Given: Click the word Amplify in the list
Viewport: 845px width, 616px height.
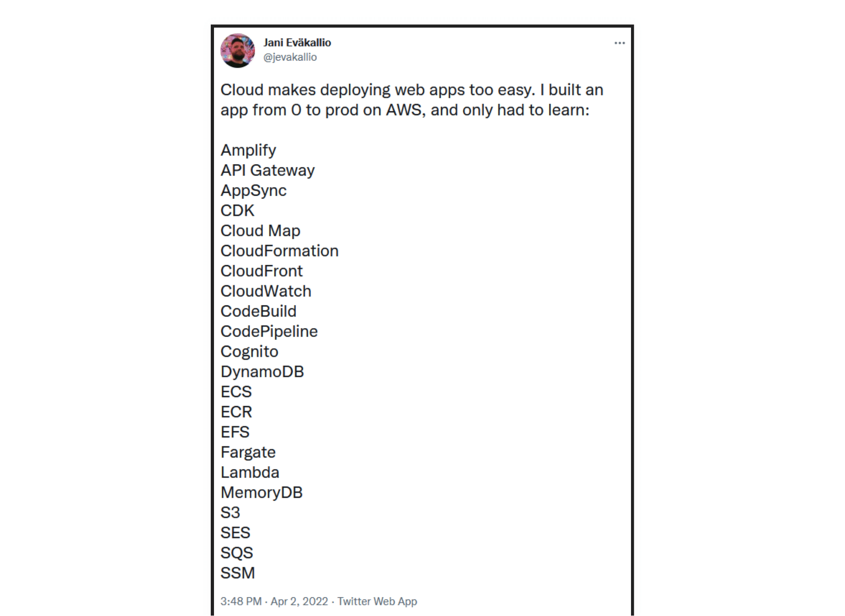Looking at the screenshot, I should 248,150.
